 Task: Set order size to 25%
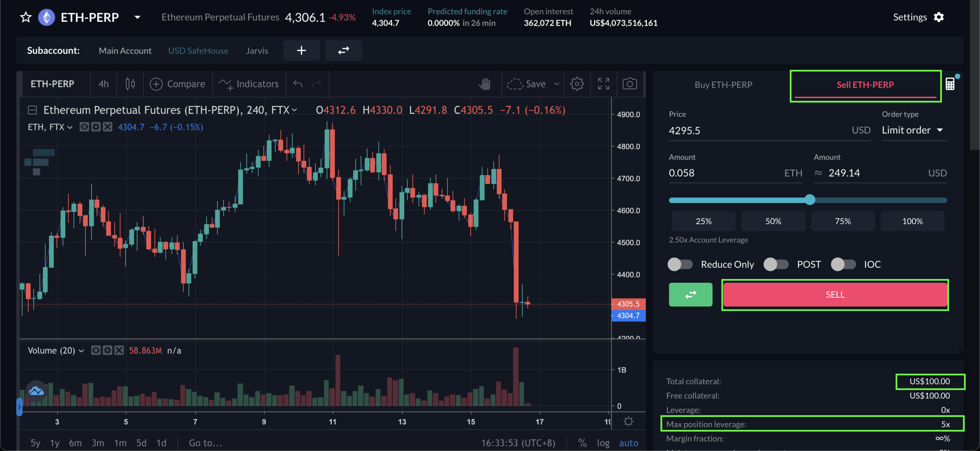point(703,221)
